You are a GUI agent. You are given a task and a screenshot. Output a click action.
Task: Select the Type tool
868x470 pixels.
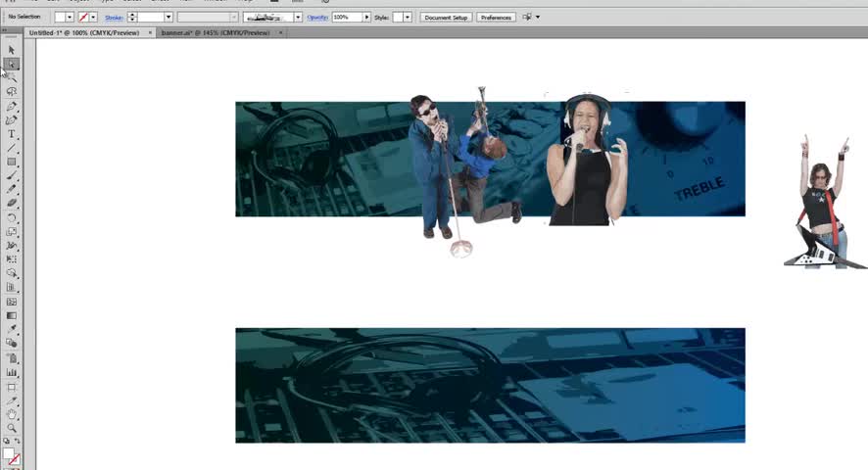[12, 134]
